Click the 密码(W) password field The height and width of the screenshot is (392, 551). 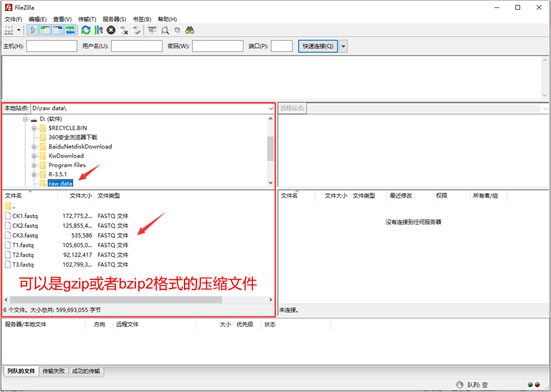point(218,46)
